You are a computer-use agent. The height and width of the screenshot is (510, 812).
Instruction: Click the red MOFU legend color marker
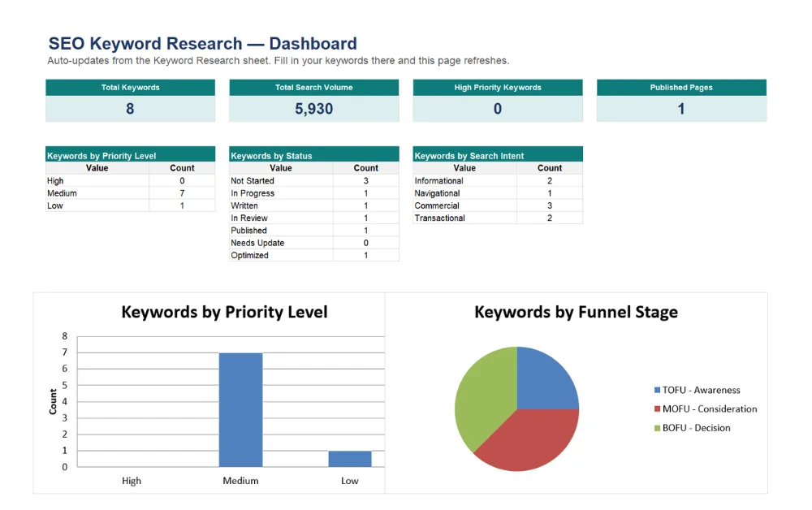657,408
